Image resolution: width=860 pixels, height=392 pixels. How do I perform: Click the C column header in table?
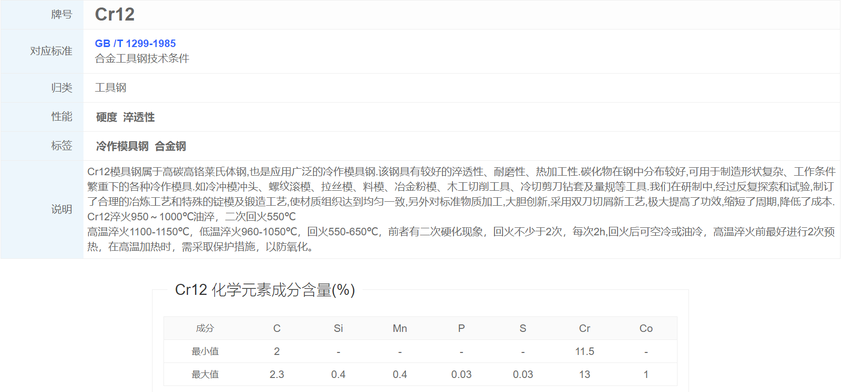coord(277,328)
